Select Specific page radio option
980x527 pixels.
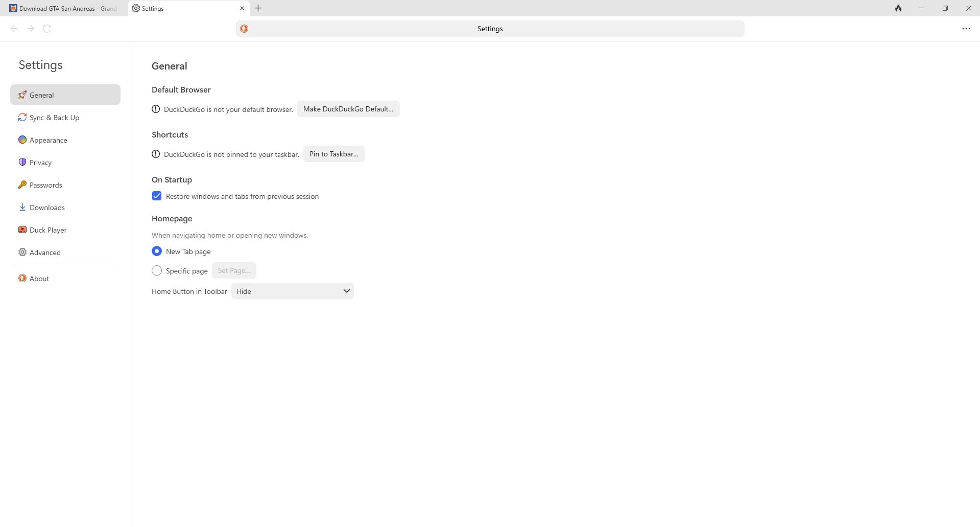(157, 270)
